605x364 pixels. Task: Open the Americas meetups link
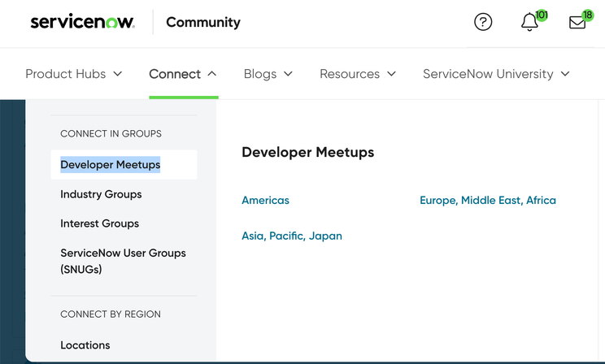click(x=265, y=200)
